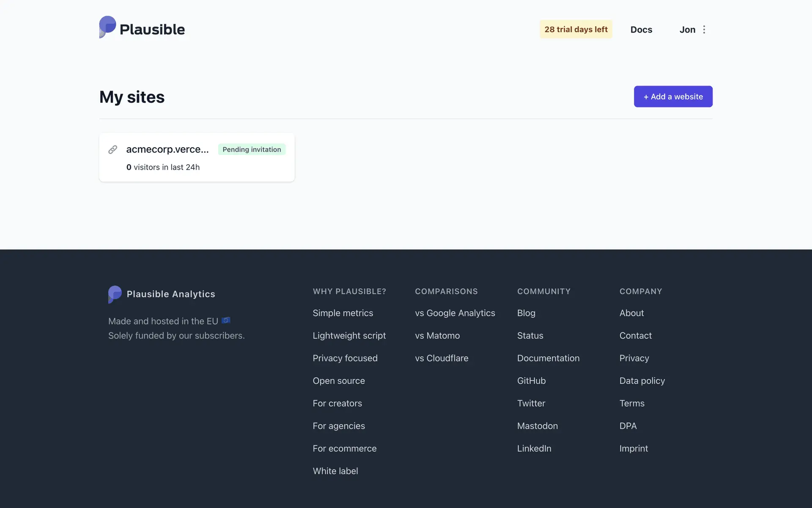Visit the GitHub community link
The image size is (812, 508).
pos(531,381)
